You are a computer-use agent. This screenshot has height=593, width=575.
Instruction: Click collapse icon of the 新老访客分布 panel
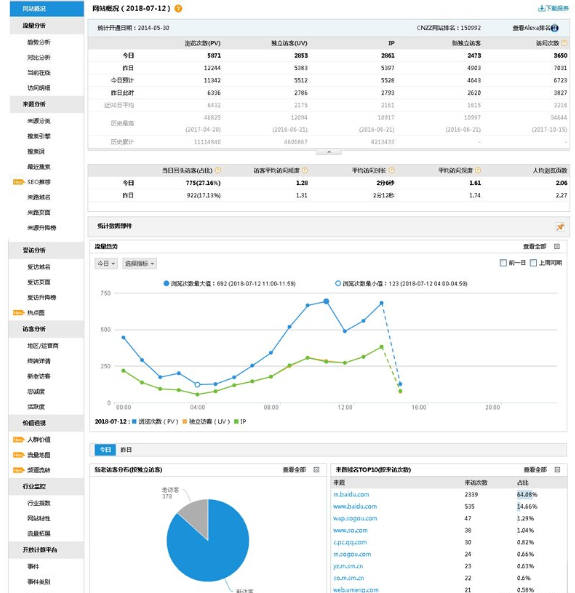coord(316,470)
